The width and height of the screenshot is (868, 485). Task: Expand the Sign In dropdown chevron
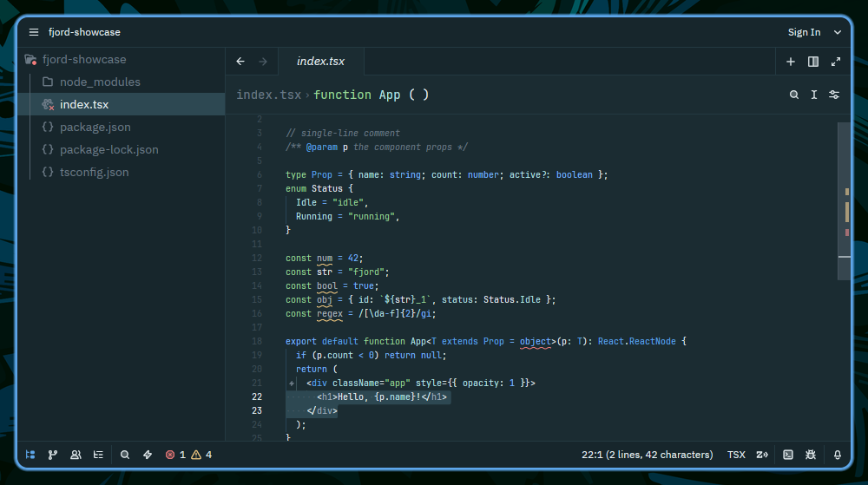(x=838, y=32)
